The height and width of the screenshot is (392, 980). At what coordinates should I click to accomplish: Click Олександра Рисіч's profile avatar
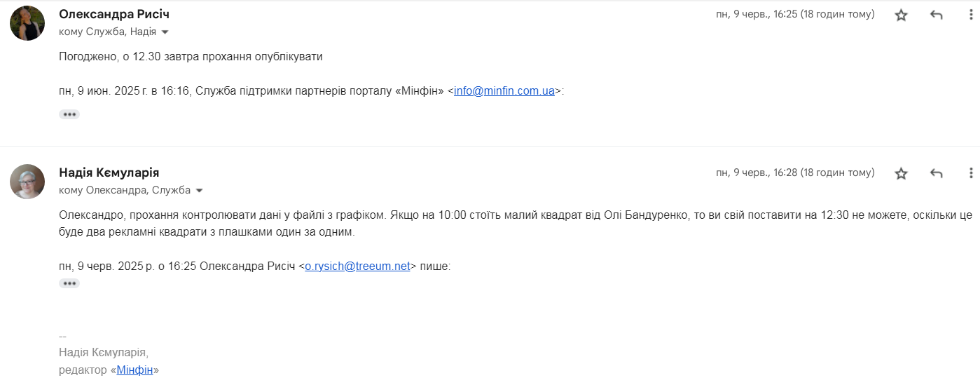tap(27, 23)
